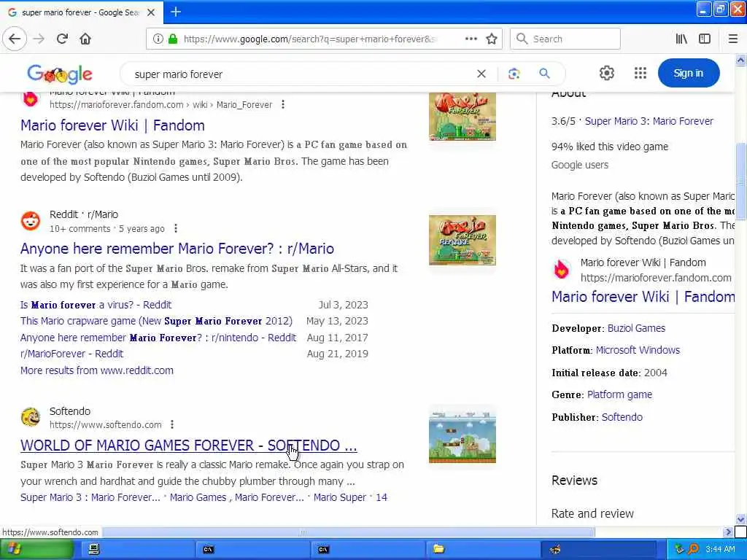
Task: Click the vertical scrollbar down arrow
Action: point(740,519)
